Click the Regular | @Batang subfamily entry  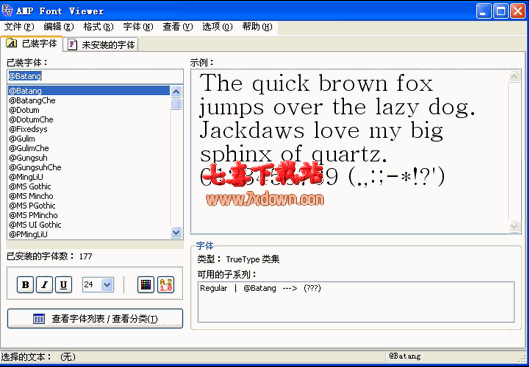point(260,288)
